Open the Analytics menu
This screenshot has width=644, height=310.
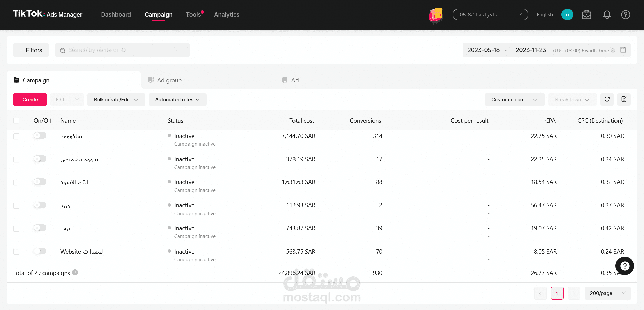[x=227, y=15]
